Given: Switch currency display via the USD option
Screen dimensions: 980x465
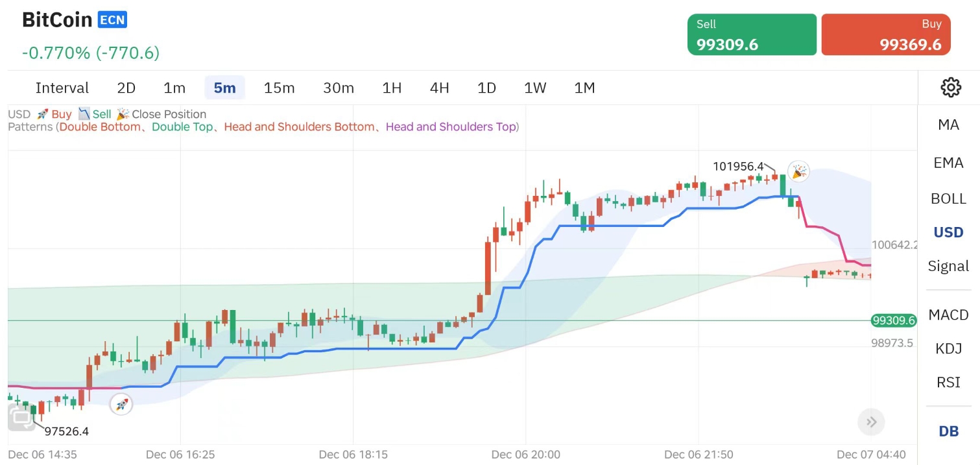Looking at the screenshot, I should click(x=948, y=232).
